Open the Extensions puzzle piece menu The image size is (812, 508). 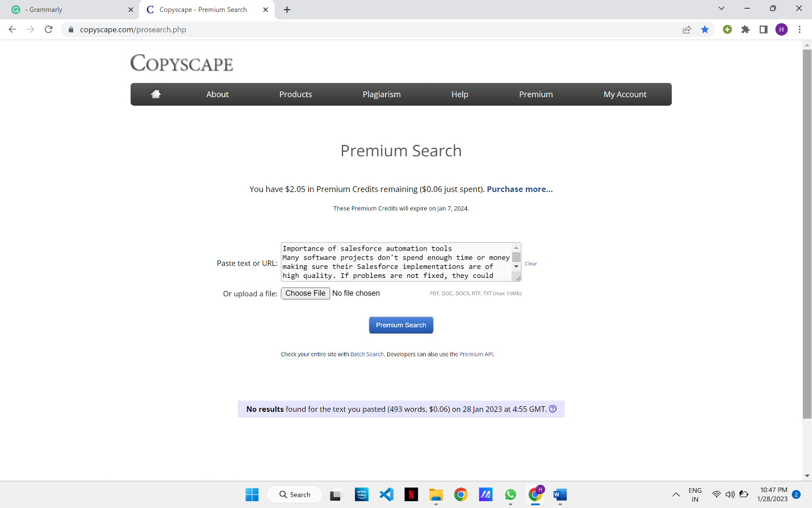[x=746, y=30]
